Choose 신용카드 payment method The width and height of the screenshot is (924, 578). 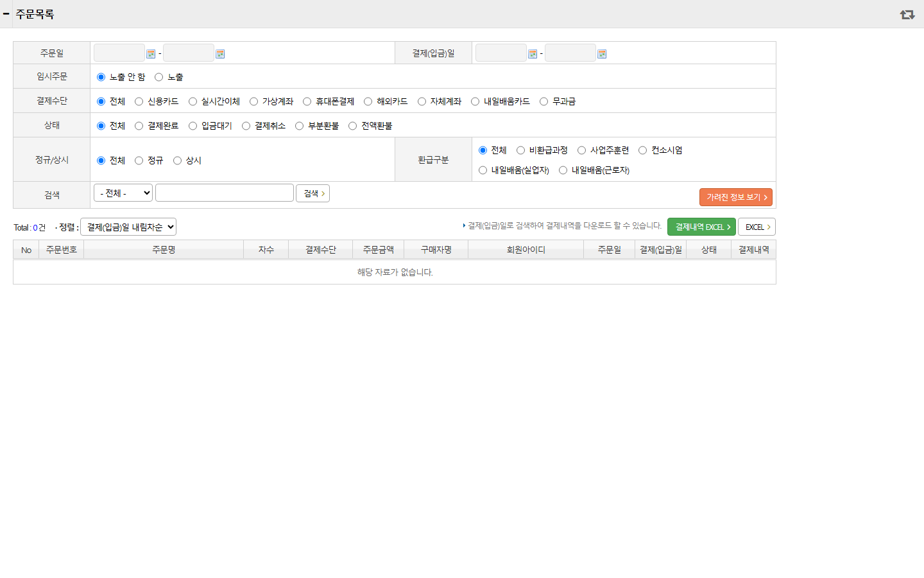coord(139,101)
